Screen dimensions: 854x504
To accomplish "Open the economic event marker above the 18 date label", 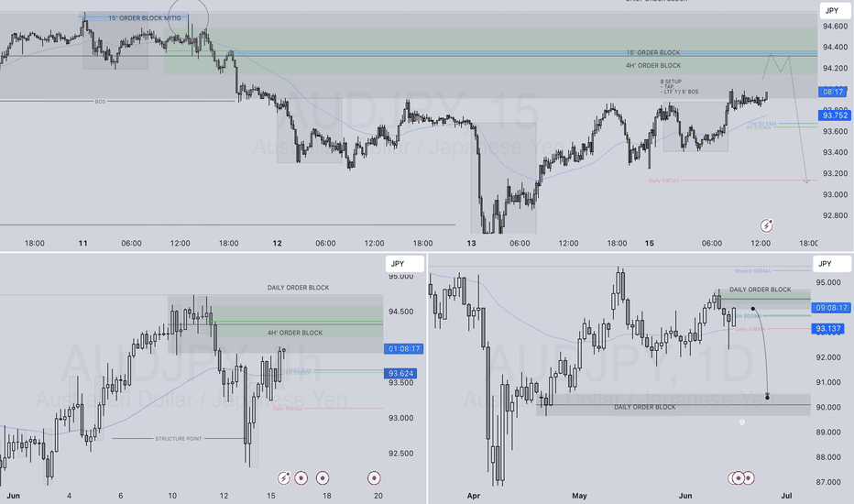I will click(323, 477).
